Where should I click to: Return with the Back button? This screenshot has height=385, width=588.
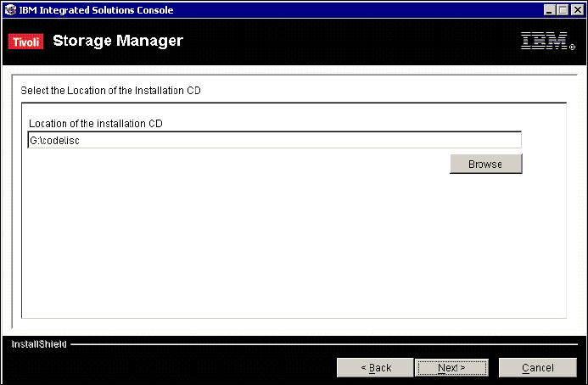click(375, 368)
